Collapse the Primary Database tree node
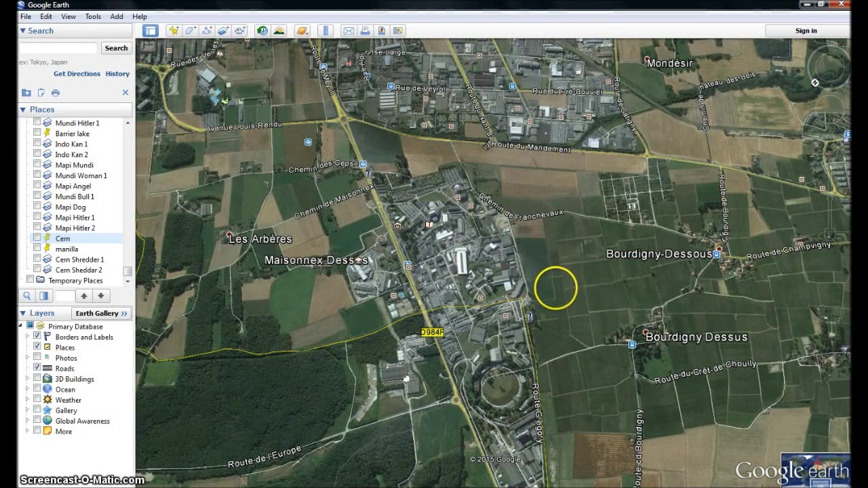The image size is (868, 488). 21,326
